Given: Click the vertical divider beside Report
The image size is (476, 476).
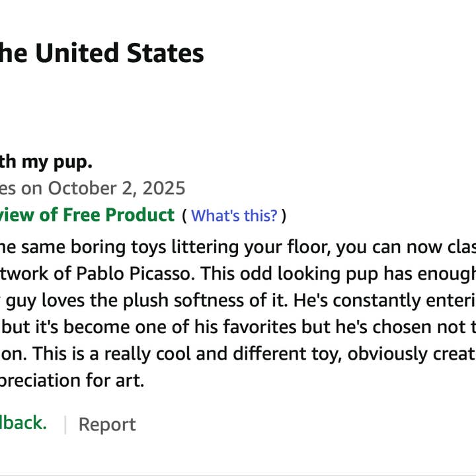Looking at the screenshot, I should pos(65,424).
